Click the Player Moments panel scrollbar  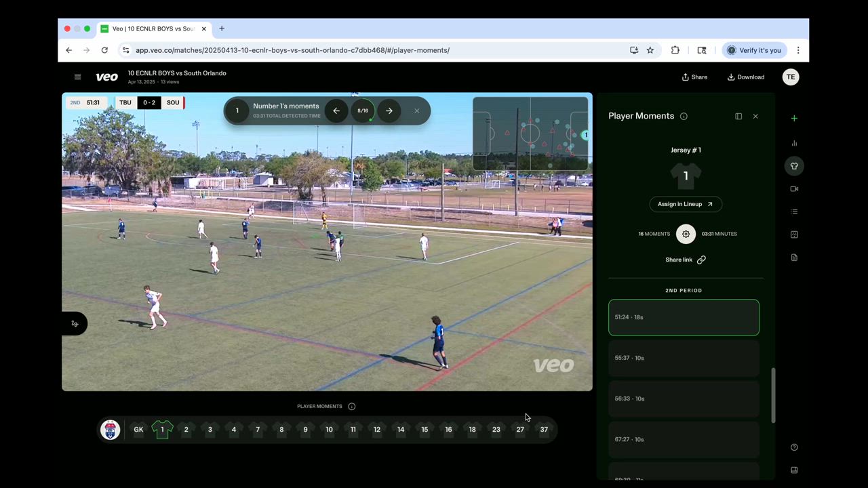[773, 395]
